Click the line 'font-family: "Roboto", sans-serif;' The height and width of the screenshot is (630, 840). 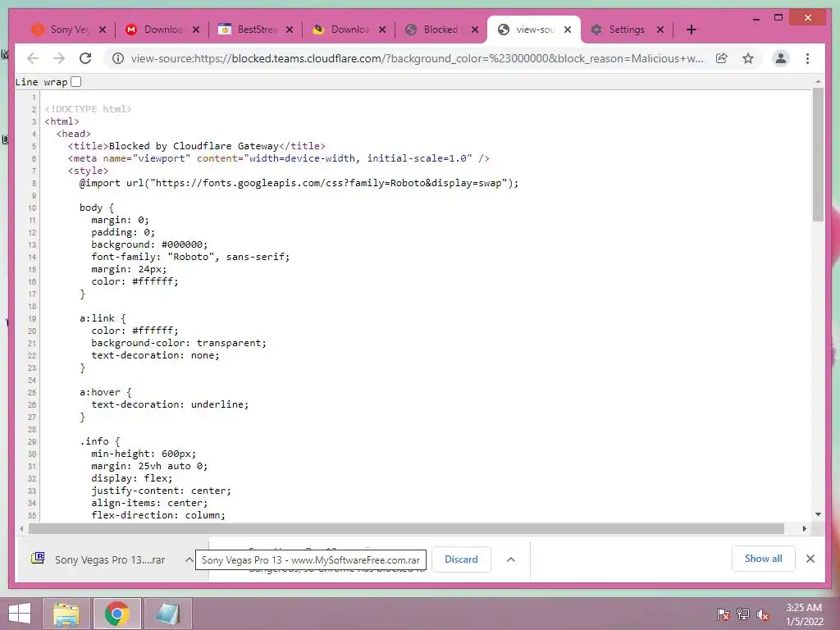[x=190, y=257]
